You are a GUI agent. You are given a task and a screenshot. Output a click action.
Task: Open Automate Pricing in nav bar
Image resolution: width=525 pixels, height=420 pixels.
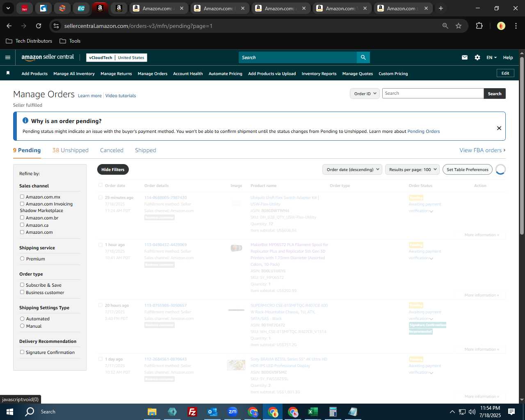pyautogui.click(x=226, y=74)
